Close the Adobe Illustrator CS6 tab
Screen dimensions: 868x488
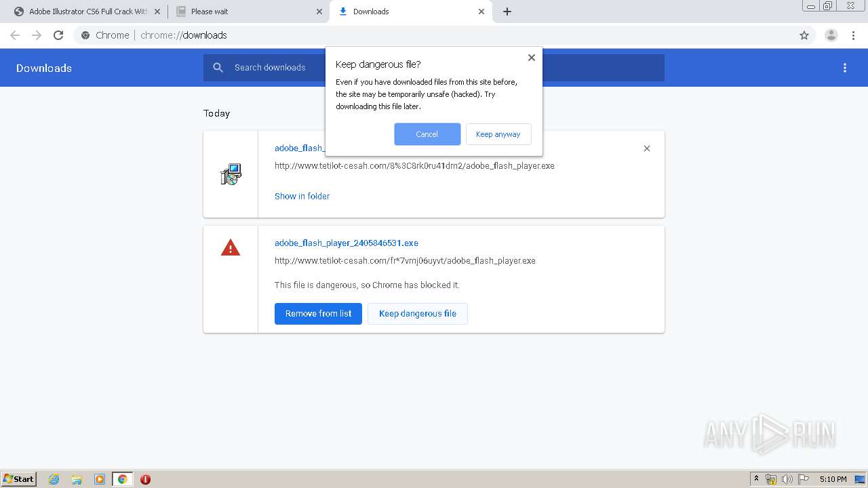157,12
